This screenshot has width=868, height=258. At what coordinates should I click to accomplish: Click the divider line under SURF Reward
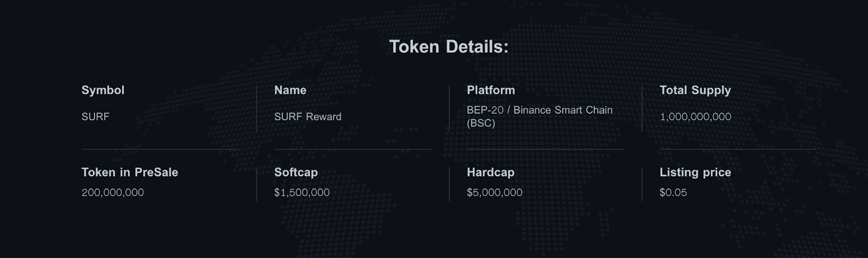click(x=353, y=149)
